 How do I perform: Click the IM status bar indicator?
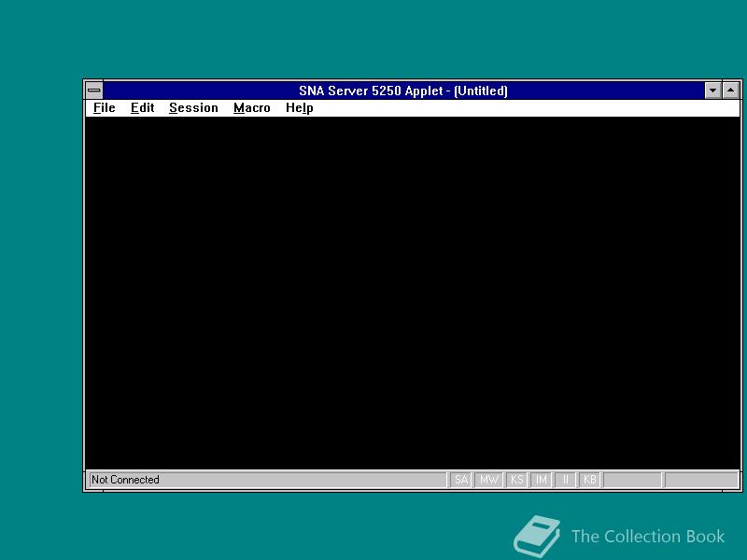click(x=542, y=480)
